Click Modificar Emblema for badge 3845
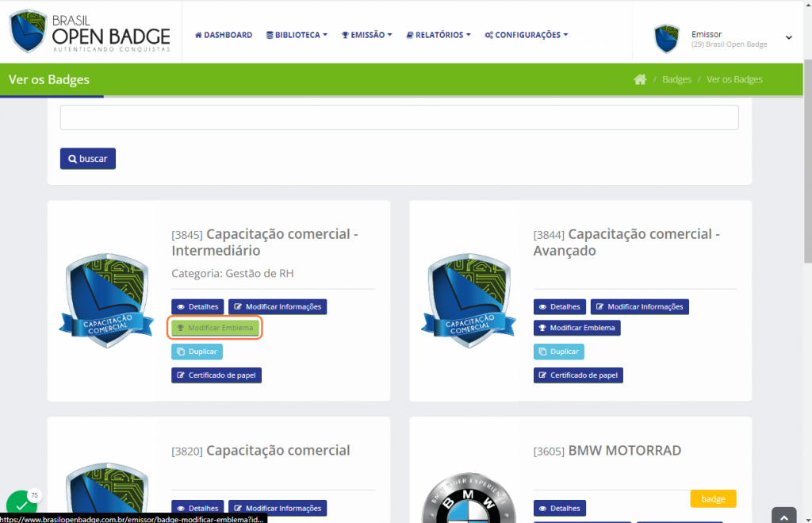The height and width of the screenshot is (523, 812). coord(216,328)
